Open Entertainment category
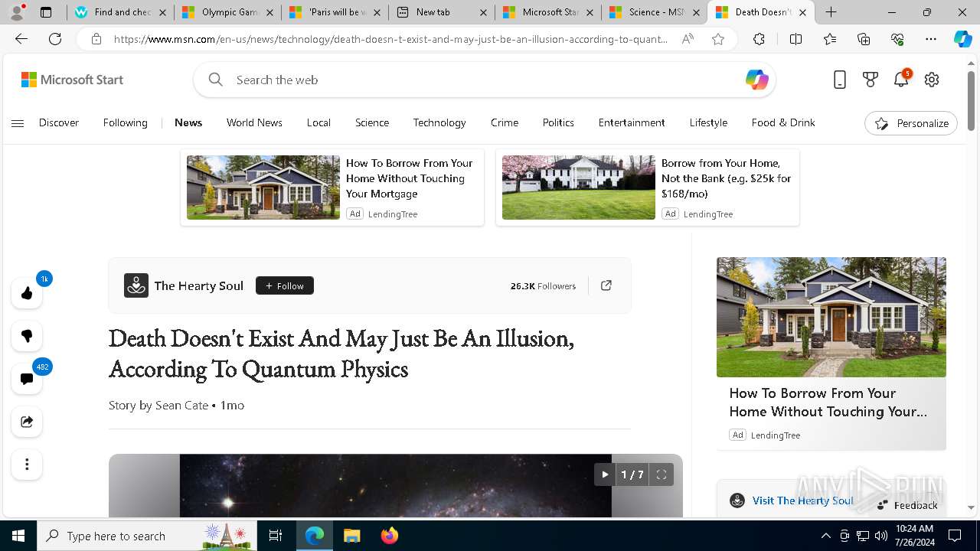Screen dimensions: 980x551 [632, 122]
